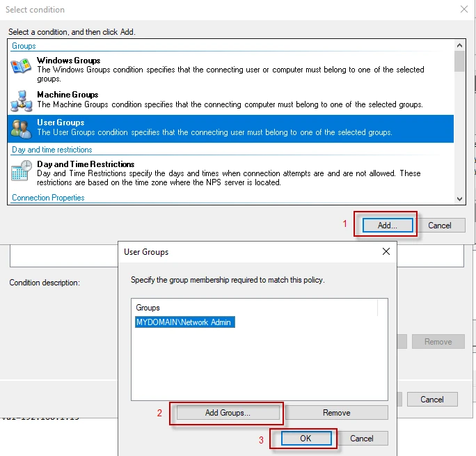Click the Connection Properties category heading
476x456 pixels.
click(48, 198)
